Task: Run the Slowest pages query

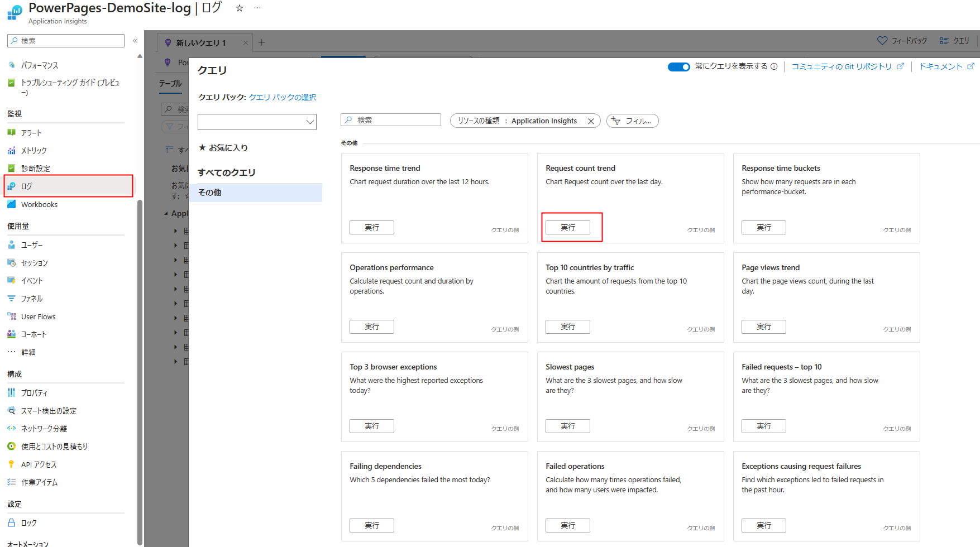Action: coord(568,426)
